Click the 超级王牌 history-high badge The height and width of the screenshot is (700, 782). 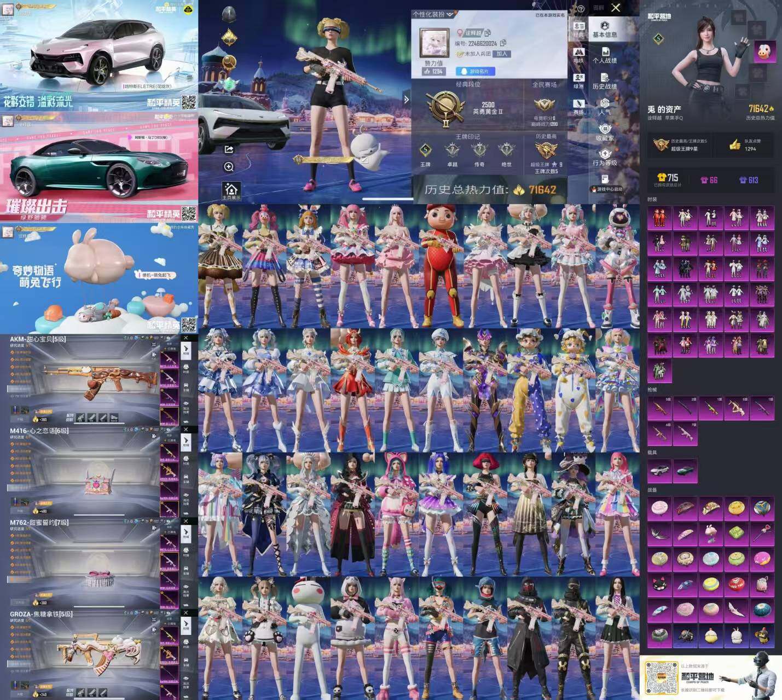click(546, 150)
